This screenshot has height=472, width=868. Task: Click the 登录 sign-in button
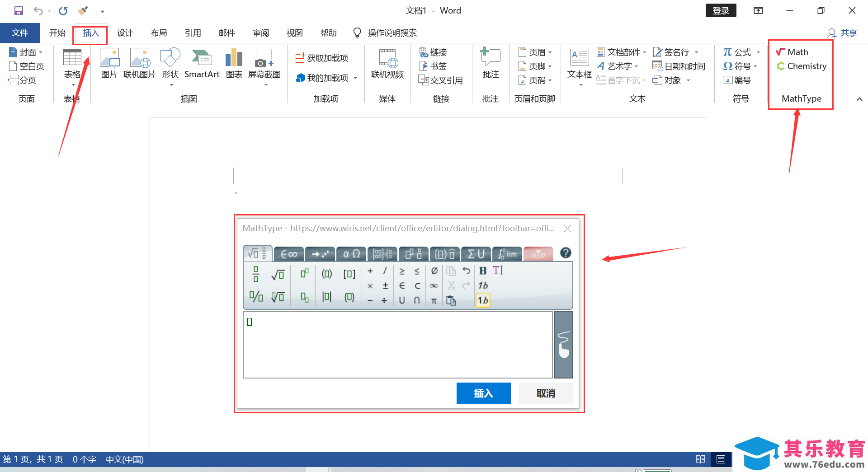pyautogui.click(x=721, y=10)
